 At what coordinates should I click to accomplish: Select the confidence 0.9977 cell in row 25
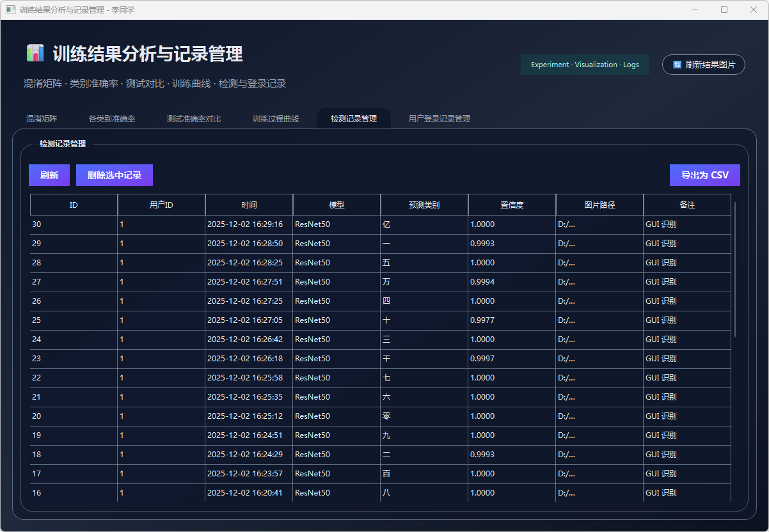click(512, 320)
